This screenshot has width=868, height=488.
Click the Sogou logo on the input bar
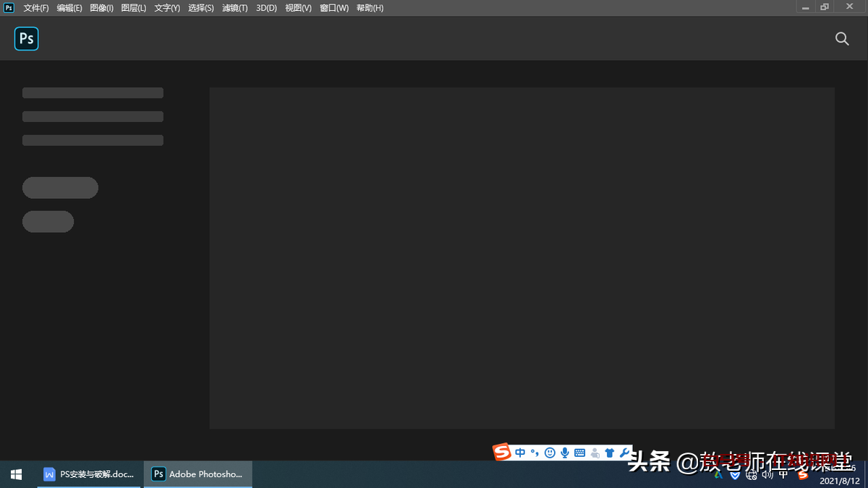pyautogui.click(x=502, y=453)
